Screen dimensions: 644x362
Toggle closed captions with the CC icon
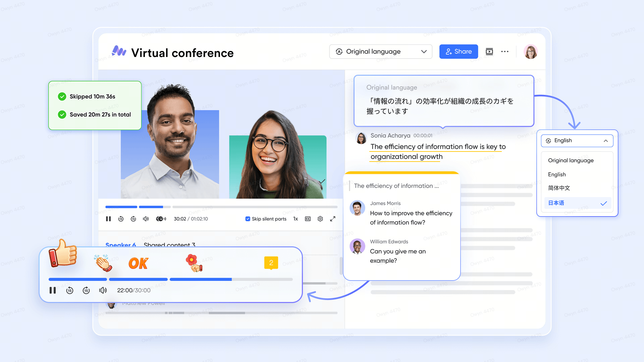308,219
